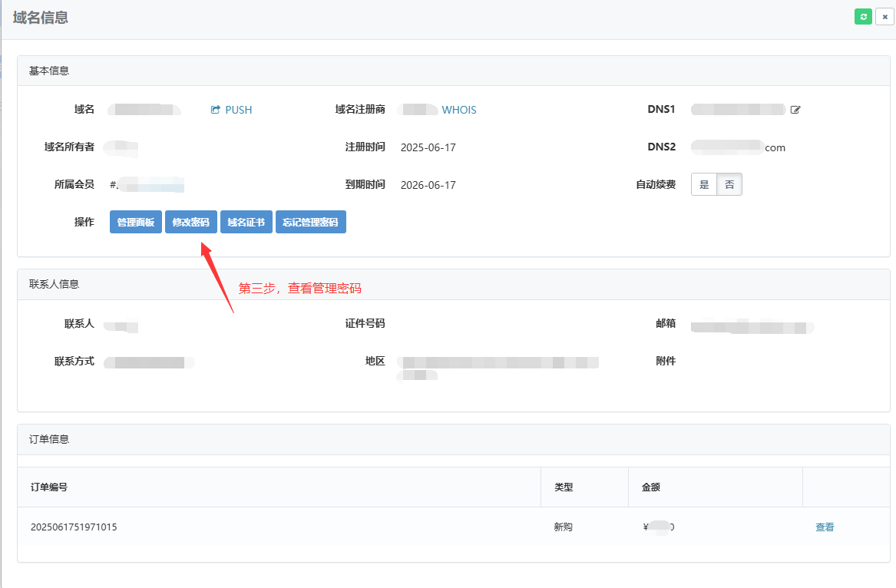The width and height of the screenshot is (896, 588).
Task: Disable auto-renew by selecting 否
Action: click(x=729, y=185)
